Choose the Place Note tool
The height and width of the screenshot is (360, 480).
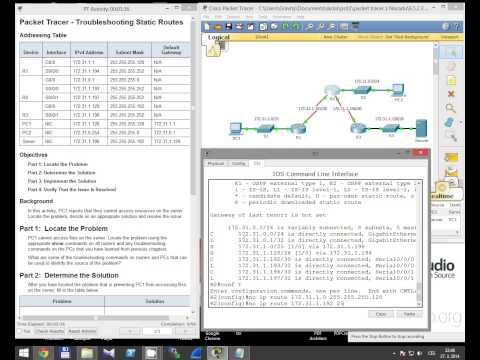coord(452,81)
